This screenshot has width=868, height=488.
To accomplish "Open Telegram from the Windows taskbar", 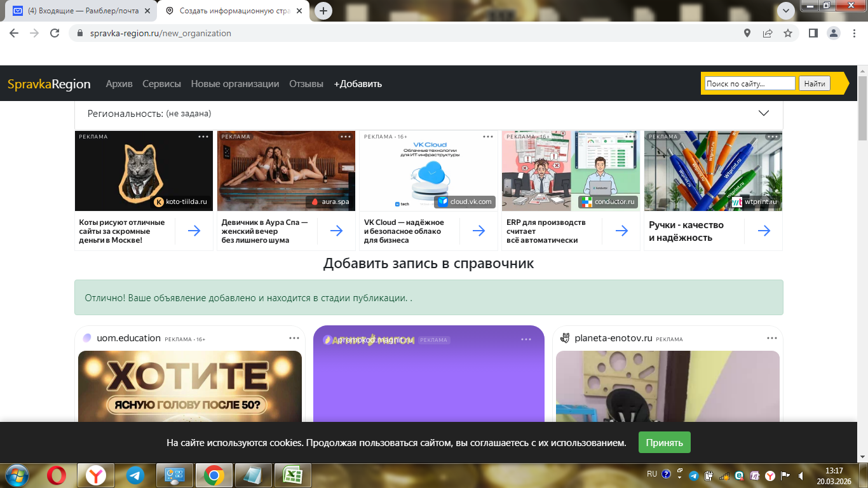I will coord(135,475).
